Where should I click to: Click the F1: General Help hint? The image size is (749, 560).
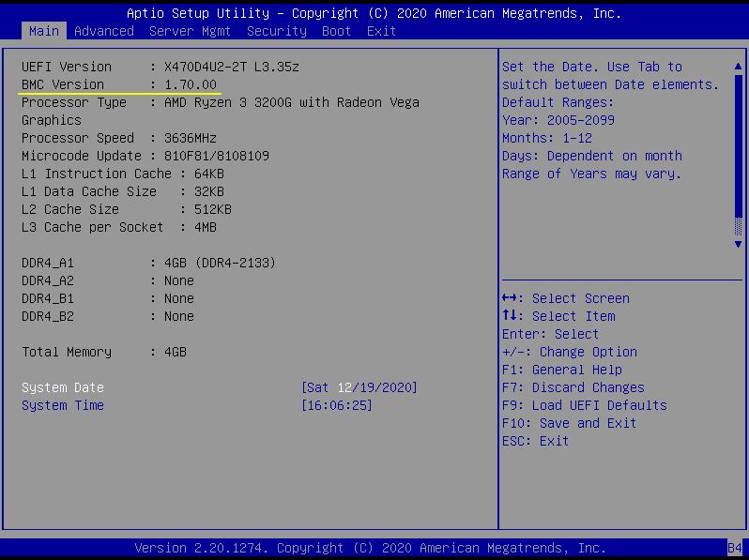point(561,370)
